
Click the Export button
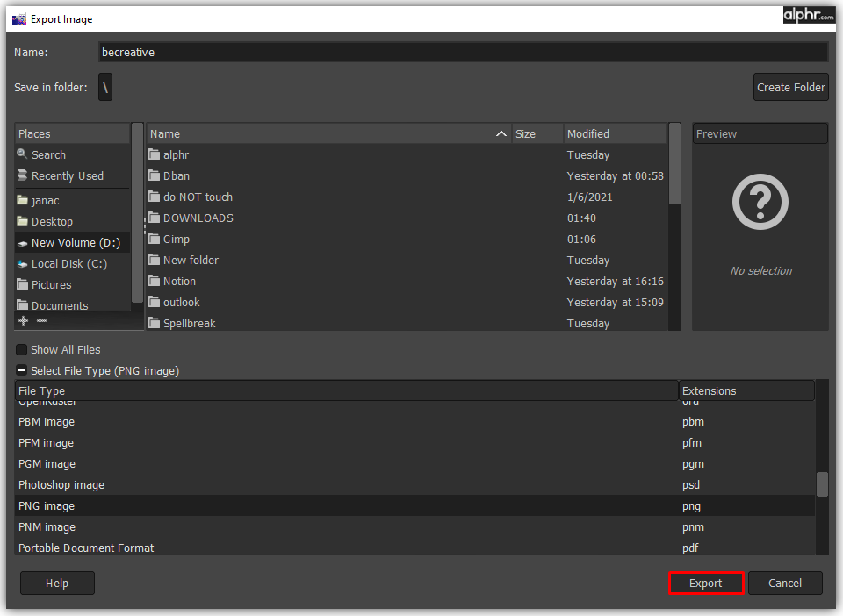(x=705, y=584)
